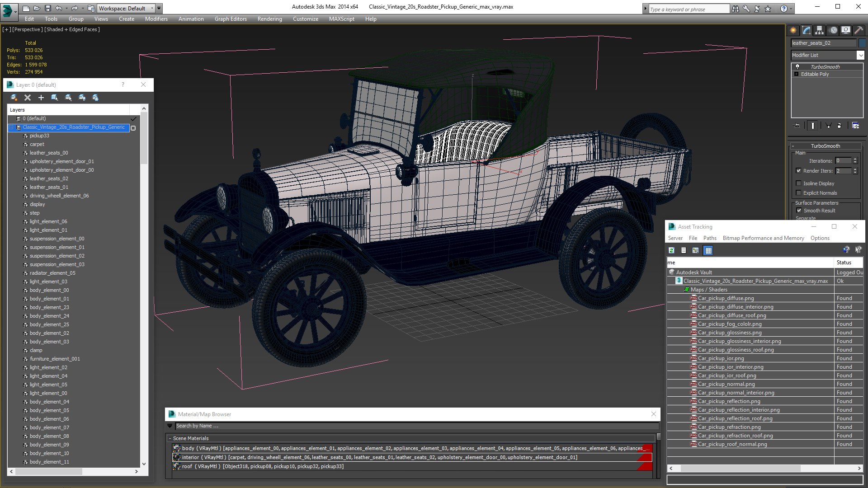The image size is (868, 488).
Task: Select leather_seats_01 in layer list
Action: [x=49, y=187]
